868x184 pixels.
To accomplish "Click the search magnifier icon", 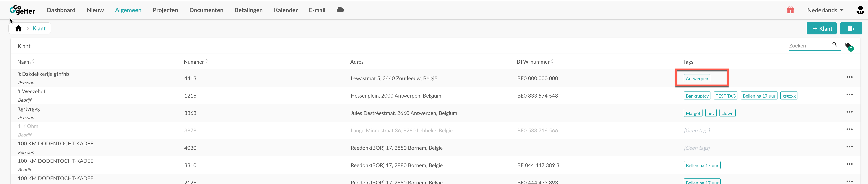I will 835,44.
